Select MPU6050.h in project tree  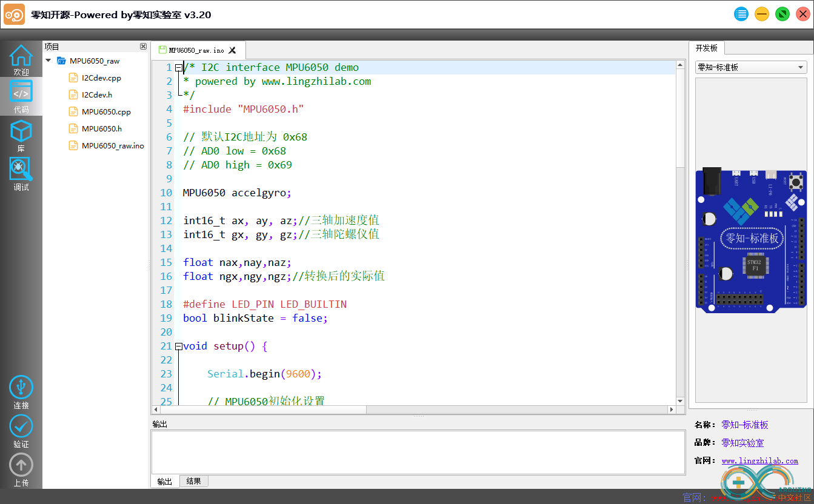tap(102, 128)
